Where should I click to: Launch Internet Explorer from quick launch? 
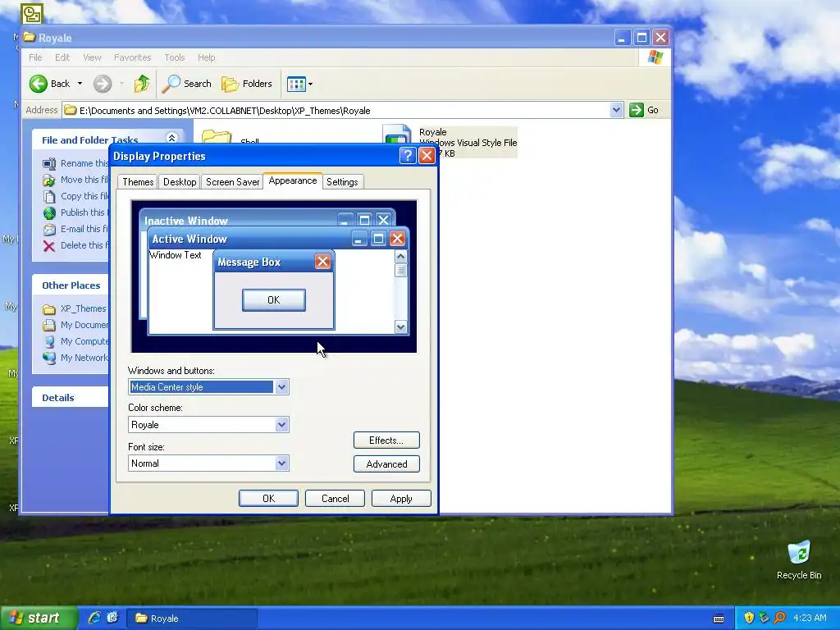click(x=94, y=618)
